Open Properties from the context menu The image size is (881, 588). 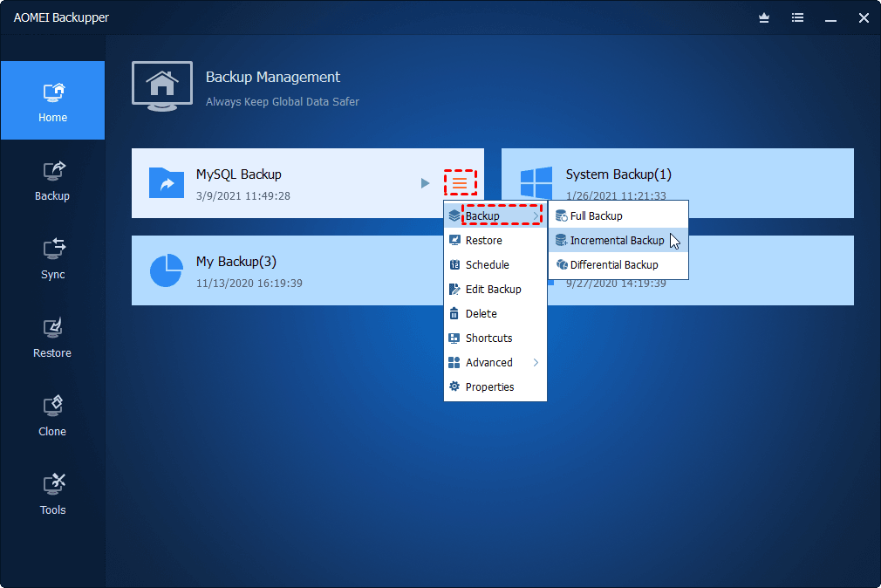point(495,387)
